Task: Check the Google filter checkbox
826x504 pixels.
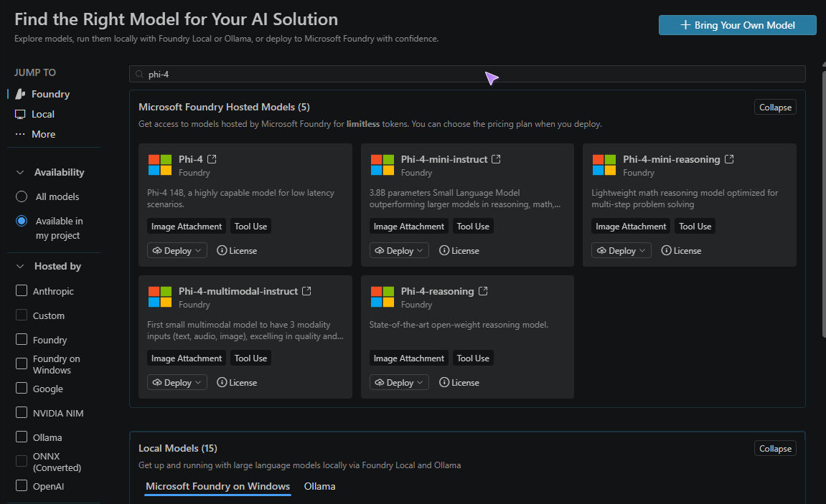Action: point(22,388)
